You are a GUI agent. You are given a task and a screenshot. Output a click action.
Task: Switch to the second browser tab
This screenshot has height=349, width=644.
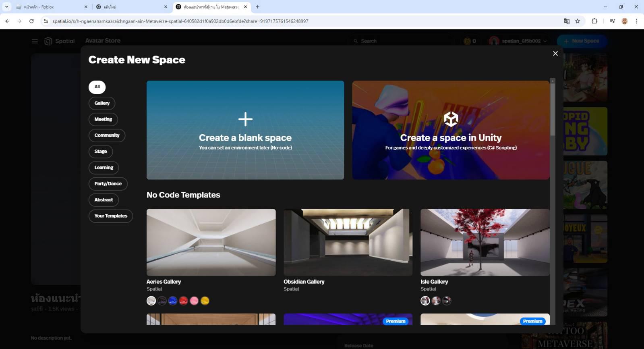pos(132,7)
